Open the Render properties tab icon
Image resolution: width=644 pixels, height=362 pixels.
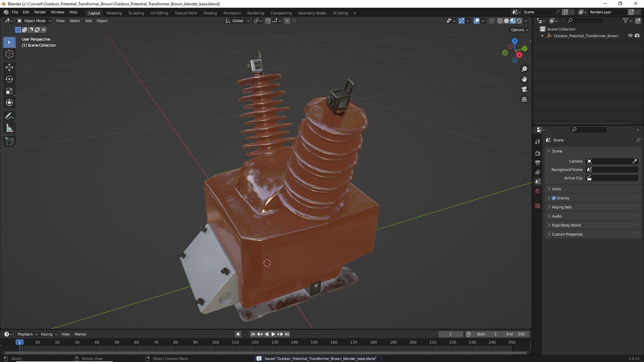[538, 153]
